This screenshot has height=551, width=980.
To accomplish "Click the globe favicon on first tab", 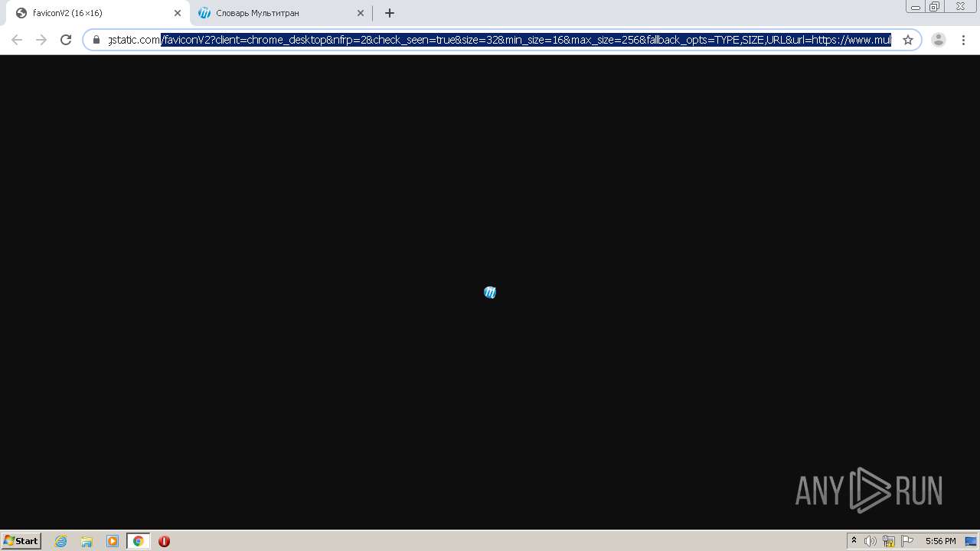I will coord(21,13).
